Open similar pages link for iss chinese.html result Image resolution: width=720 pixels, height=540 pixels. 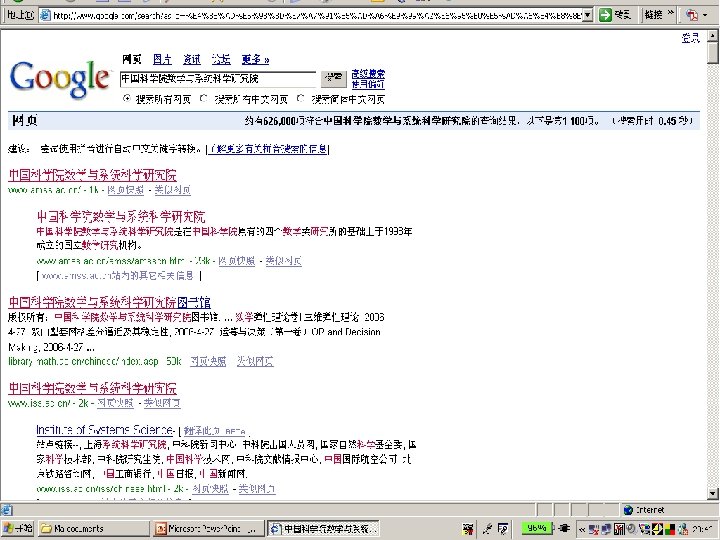tap(257, 489)
